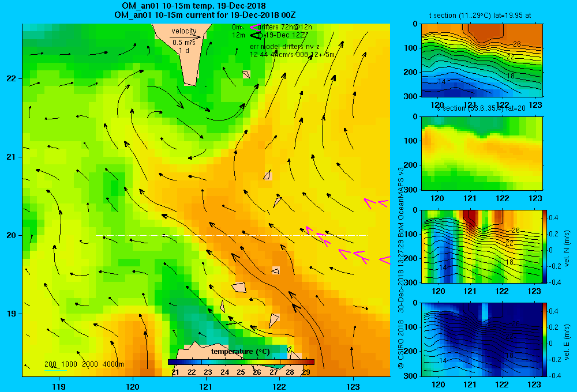This screenshot has width=577, height=392.
Task: Click latitude label 20 on main map axis
Action: 10,235
